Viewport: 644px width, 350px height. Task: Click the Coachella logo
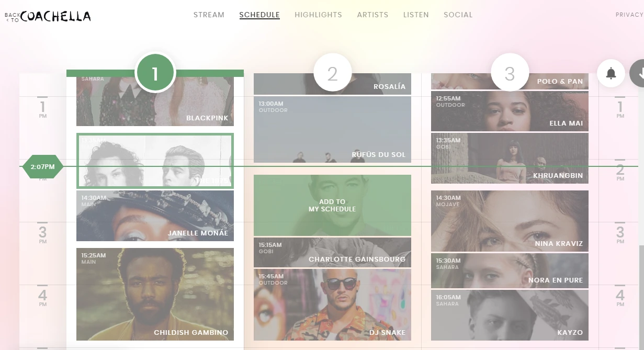55,16
